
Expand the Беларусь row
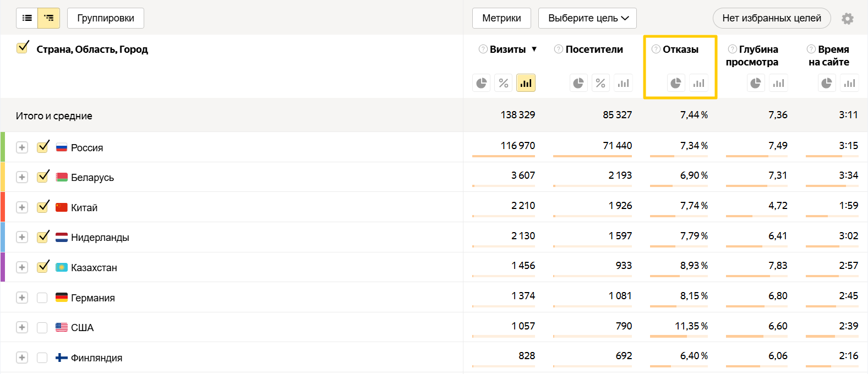click(x=22, y=177)
